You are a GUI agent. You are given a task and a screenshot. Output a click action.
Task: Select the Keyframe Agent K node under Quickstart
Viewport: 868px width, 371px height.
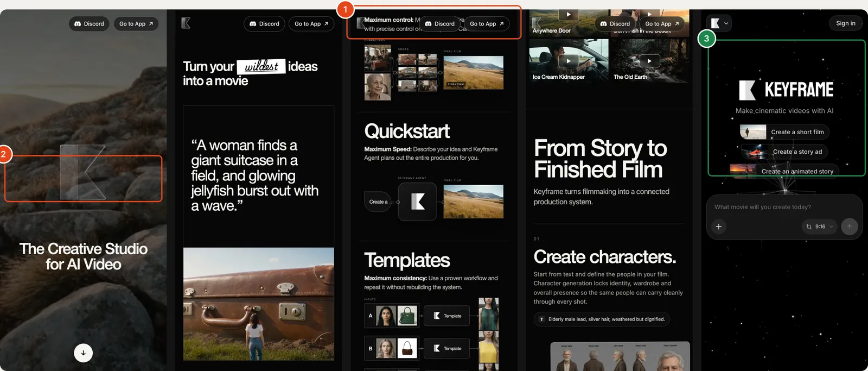(417, 202)
